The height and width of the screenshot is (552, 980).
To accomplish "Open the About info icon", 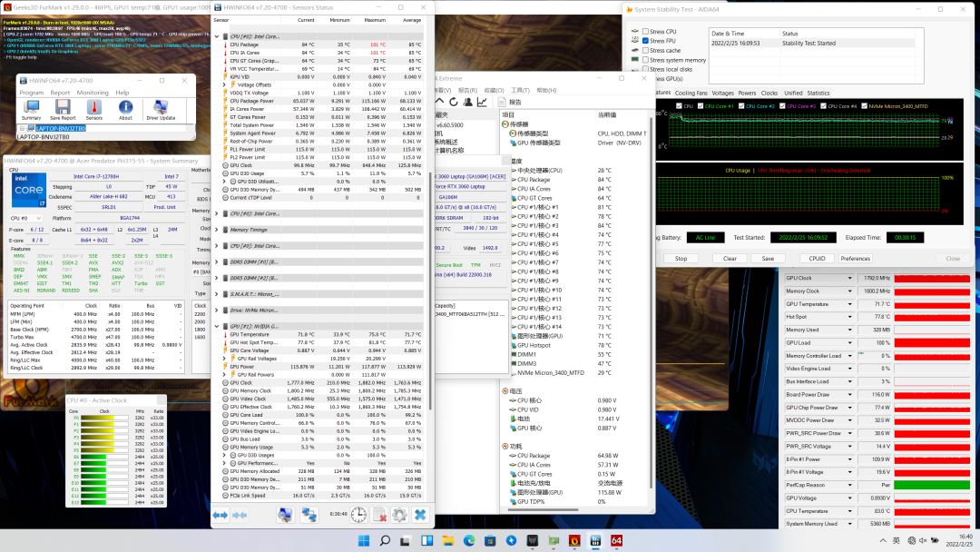I will tap(125, 110).
